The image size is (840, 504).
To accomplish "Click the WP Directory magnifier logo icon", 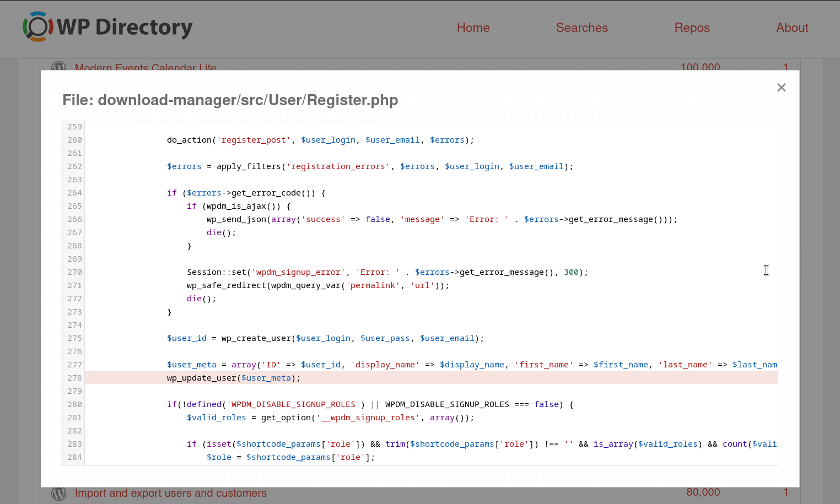I will coord(37,26).
